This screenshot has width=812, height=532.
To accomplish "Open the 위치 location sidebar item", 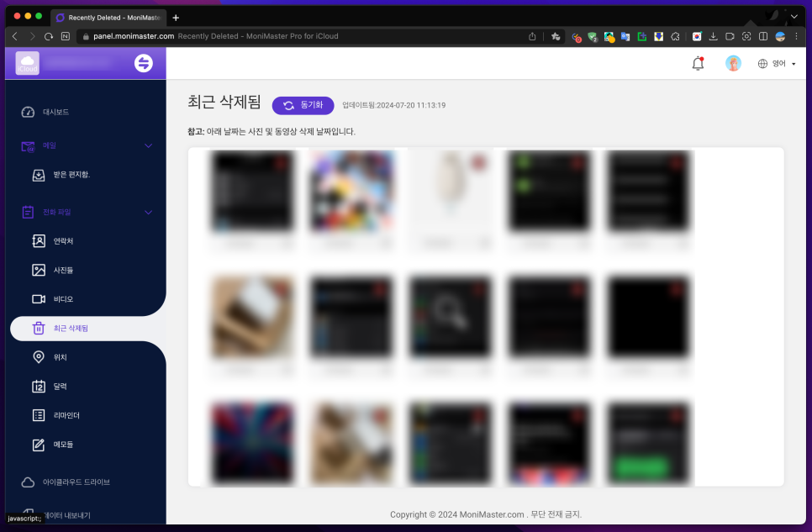I will pos(50,357).
